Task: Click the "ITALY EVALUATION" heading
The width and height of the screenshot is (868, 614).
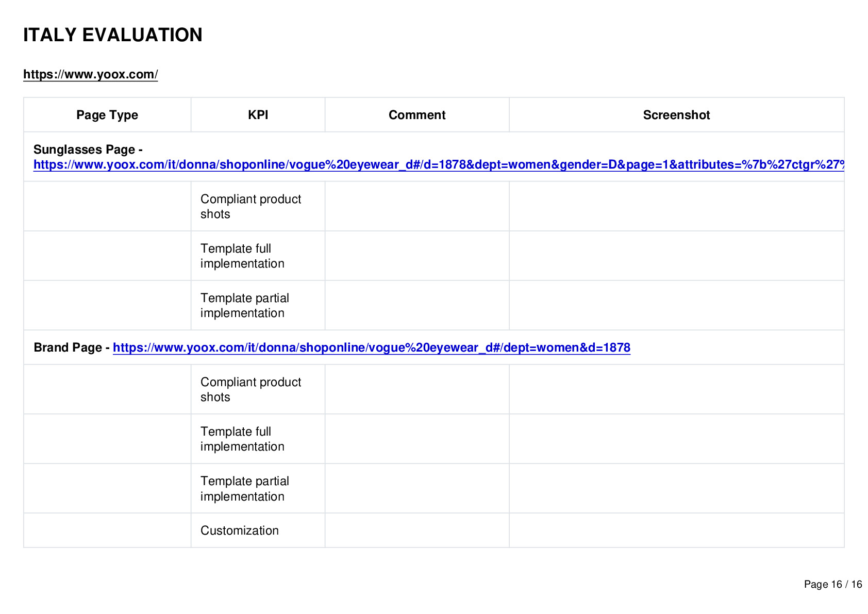Action: (x=113, y=35)
